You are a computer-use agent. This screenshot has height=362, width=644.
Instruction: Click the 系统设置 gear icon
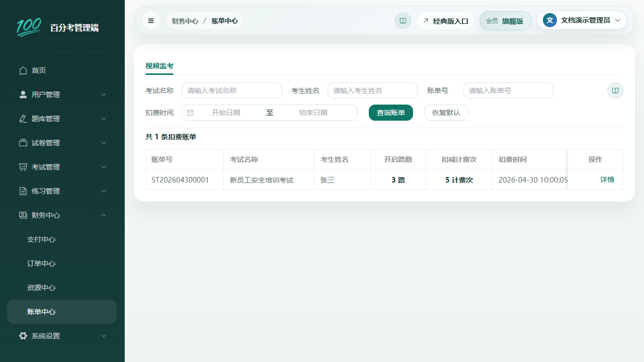pos(23,336)
